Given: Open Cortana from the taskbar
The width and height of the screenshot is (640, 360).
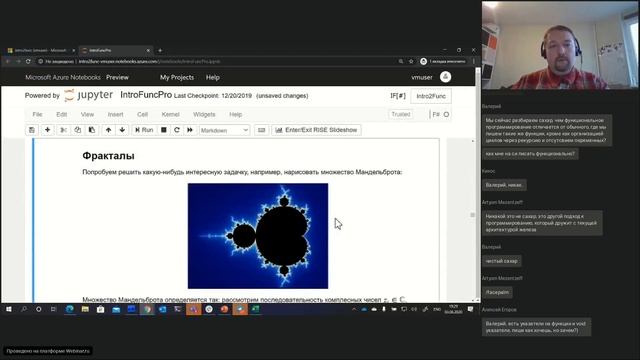Looking at the screenshot, I should pos(39,309).
